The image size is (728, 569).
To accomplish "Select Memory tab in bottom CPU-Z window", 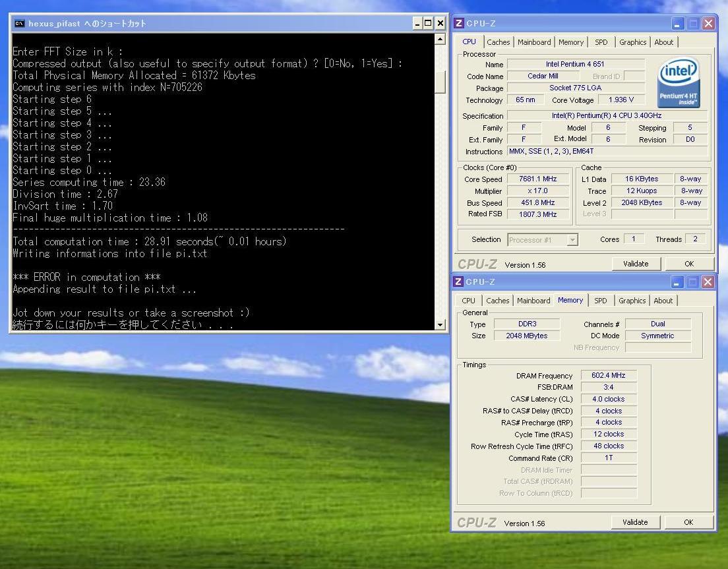I will (570, 300).
